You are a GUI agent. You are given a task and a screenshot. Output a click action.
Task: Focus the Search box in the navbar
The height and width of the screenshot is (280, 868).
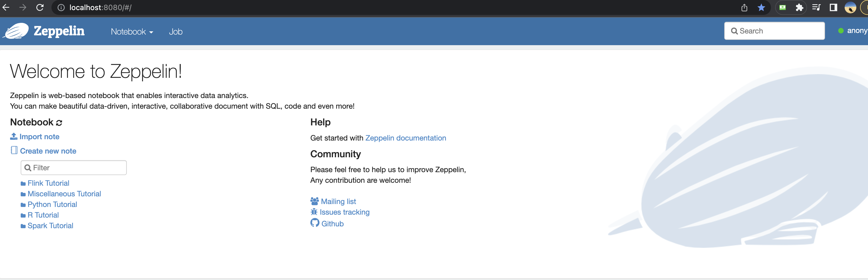click(x=774, y=31)
